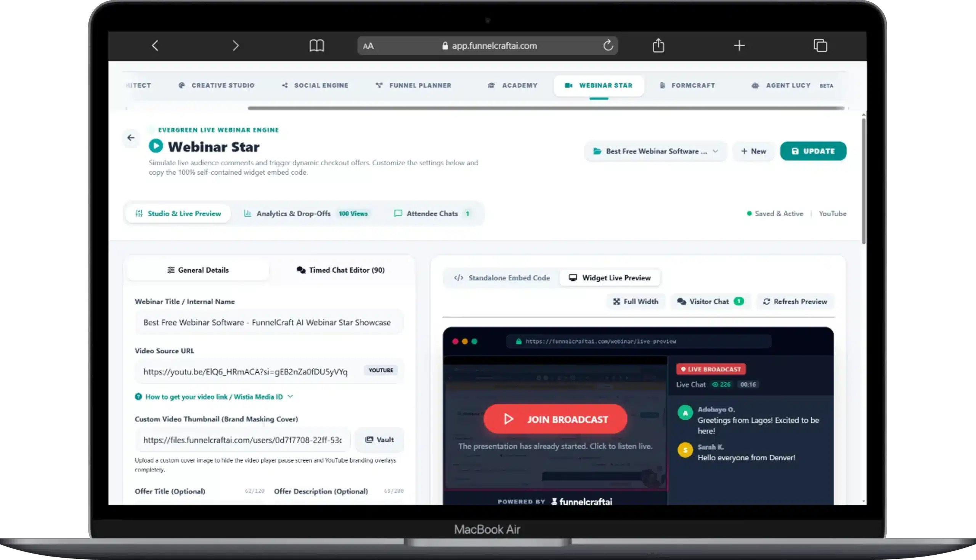Click the question mark help icon
This screenshot has height=560, width=976.
click(x=138, y=397)
